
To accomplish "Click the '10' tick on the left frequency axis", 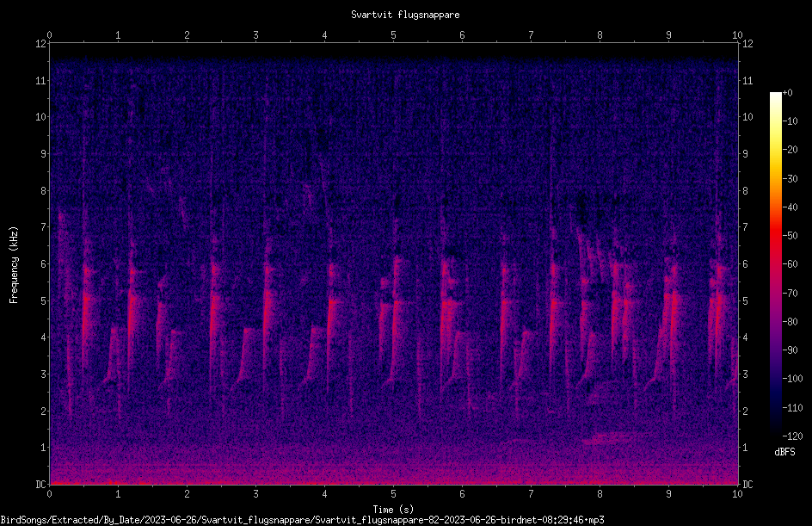I will click(x=41, y=117).
